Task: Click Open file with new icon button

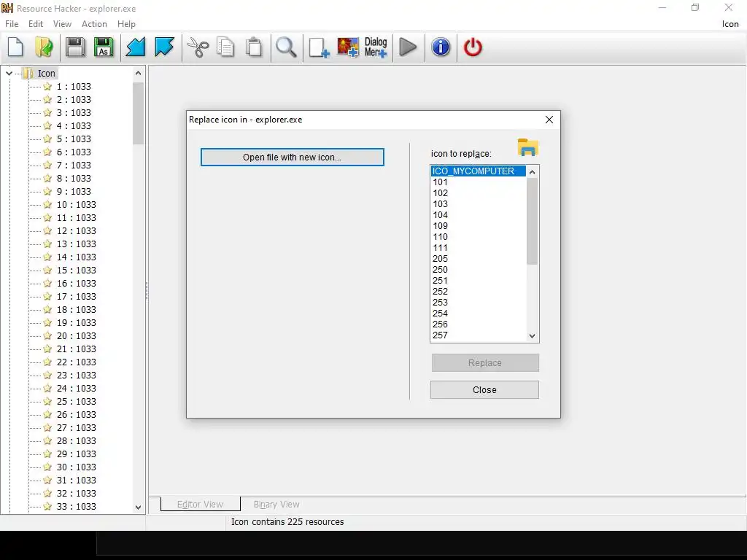Action: pyautogui.click(x=292, y=157)
